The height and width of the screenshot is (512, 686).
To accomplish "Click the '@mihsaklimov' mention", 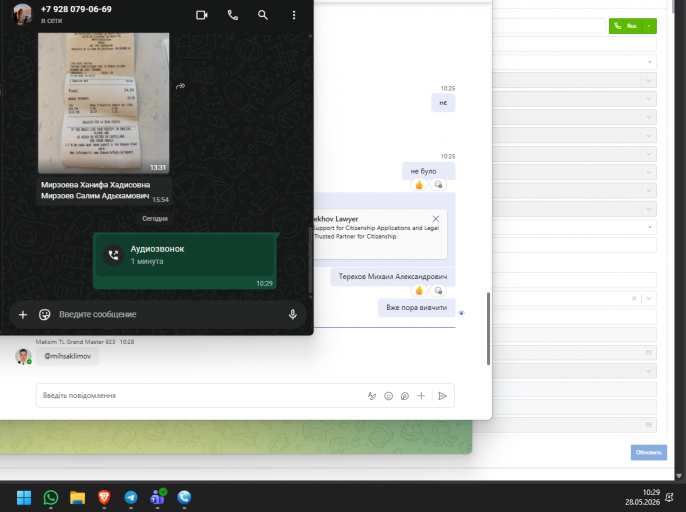I will tap(68, 356).
